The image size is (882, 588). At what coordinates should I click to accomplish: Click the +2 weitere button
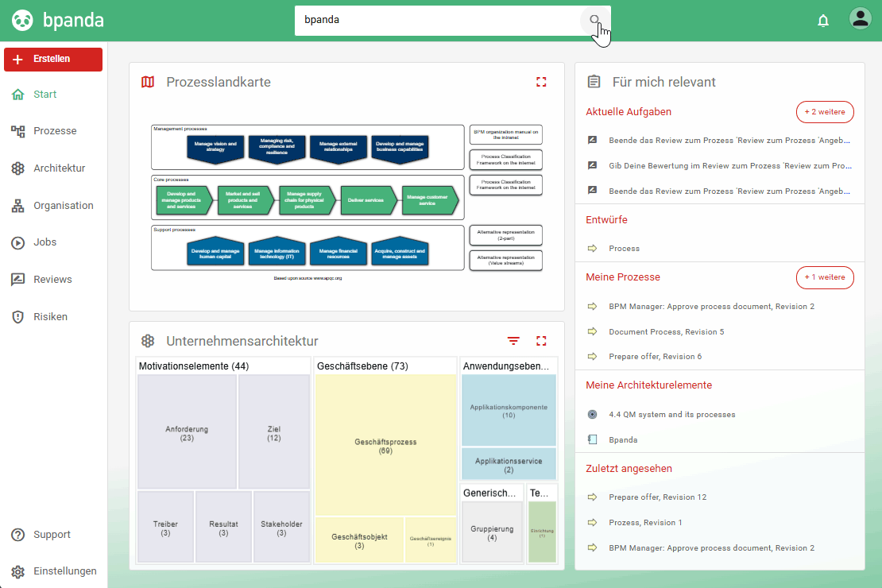tap(825, 112)
